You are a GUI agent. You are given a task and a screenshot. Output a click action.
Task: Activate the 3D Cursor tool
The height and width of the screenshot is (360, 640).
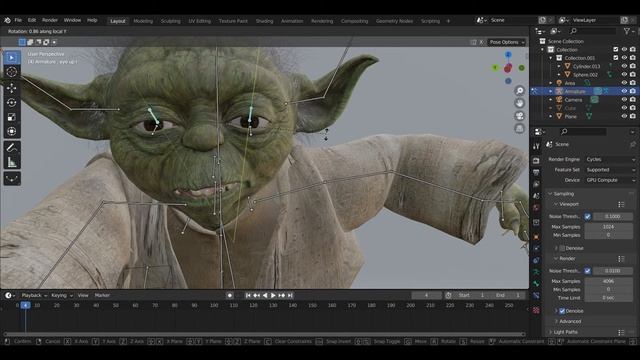coord(11,72)
